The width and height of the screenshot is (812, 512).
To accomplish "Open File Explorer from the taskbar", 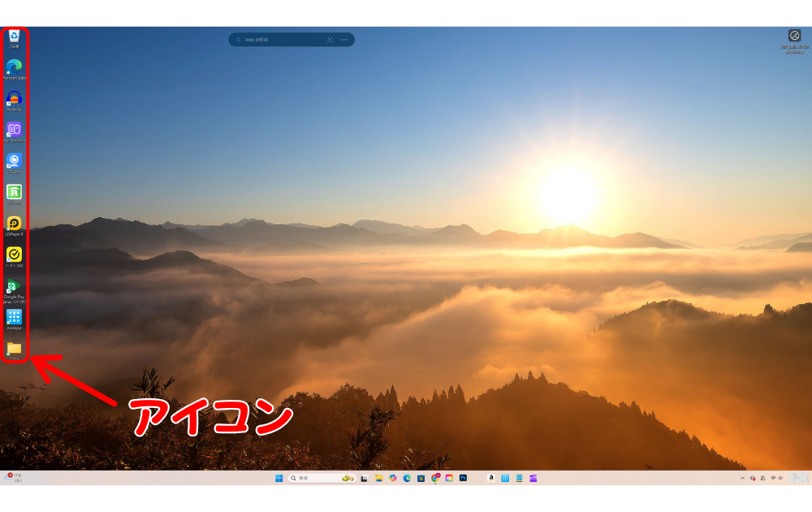I will click(x=378, y=479).
